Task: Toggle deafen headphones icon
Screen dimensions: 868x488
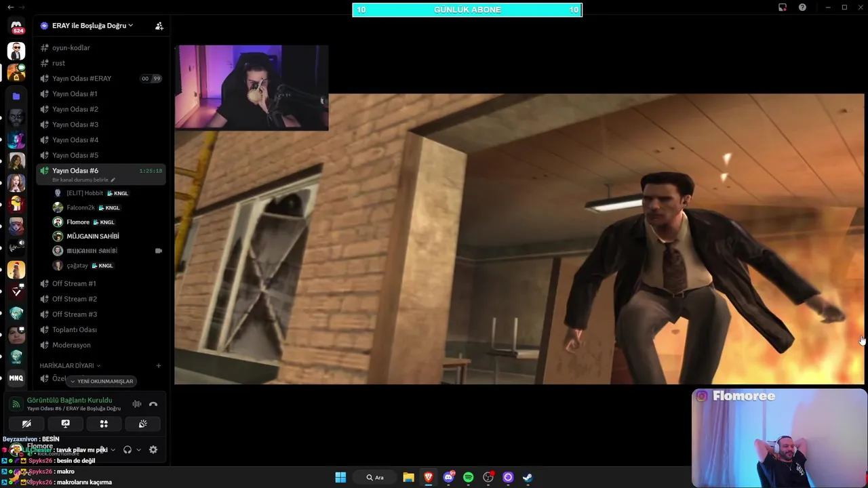Action: click(x=127, y=449)
